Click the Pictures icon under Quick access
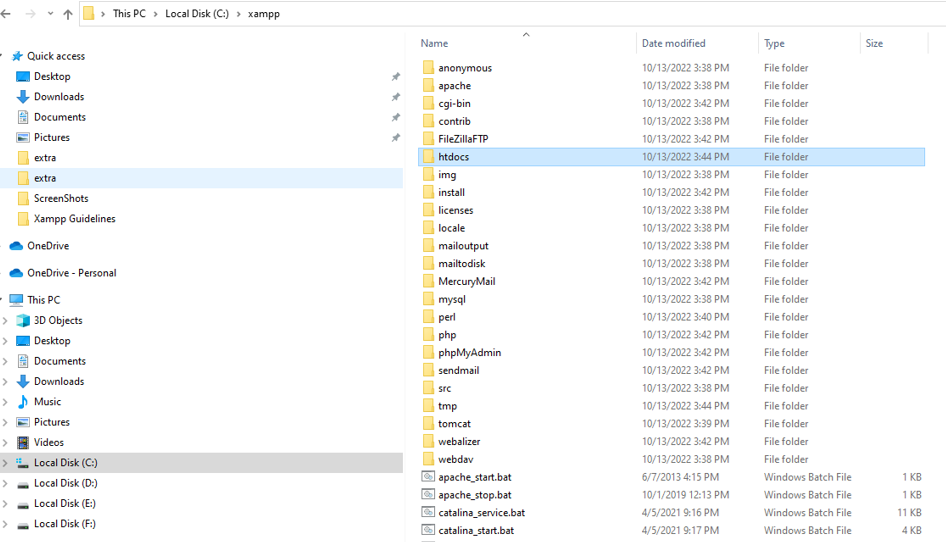 pyautogui.click(x=23, y=138)
